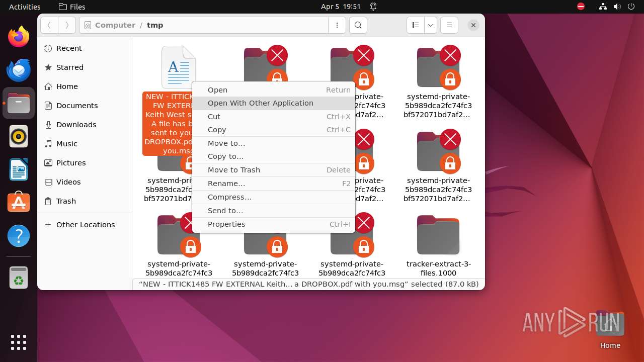Go to Recent in sidebar

tap(85, 48)
